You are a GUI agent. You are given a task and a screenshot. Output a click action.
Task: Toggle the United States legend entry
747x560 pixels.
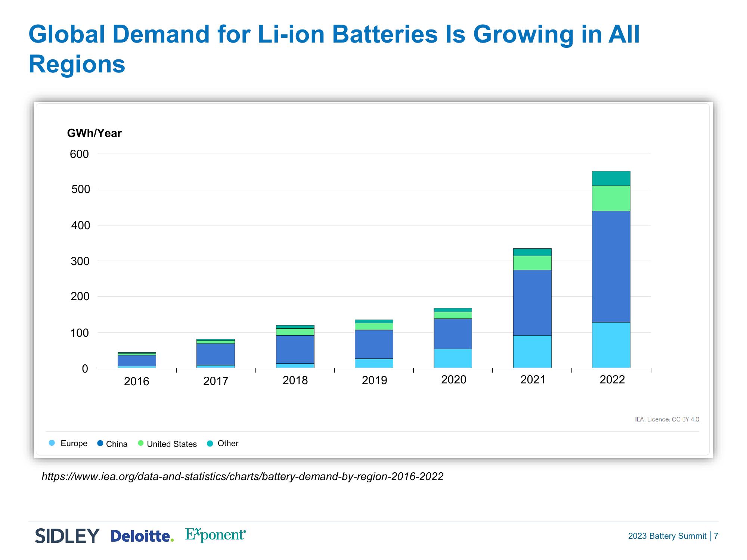click(x=167, y=444)
